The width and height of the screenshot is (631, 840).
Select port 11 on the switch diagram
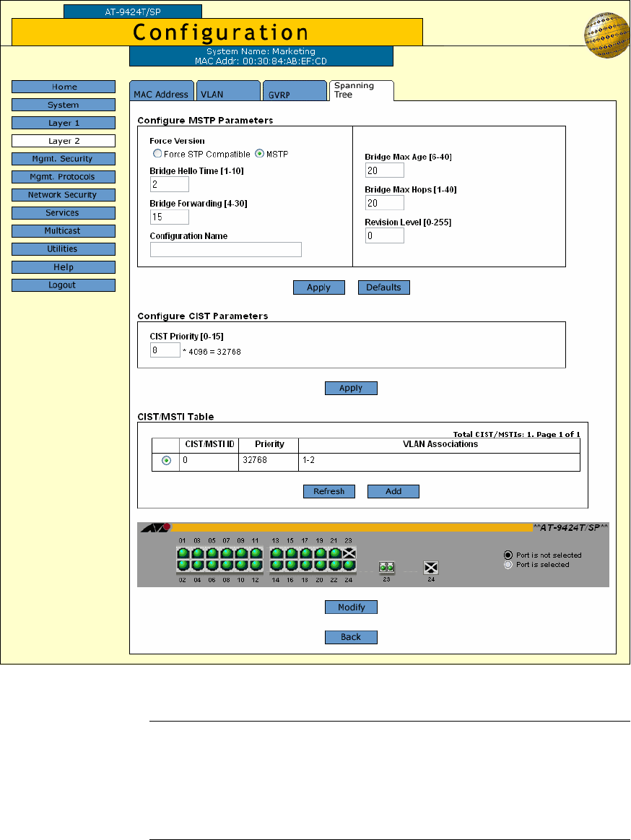click(x=256, y=553)
